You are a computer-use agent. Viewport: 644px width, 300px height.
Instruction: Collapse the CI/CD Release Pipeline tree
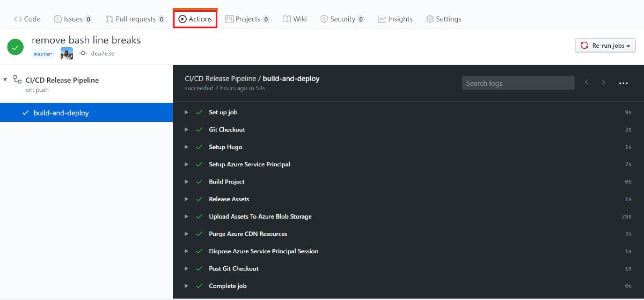point(5,79)
